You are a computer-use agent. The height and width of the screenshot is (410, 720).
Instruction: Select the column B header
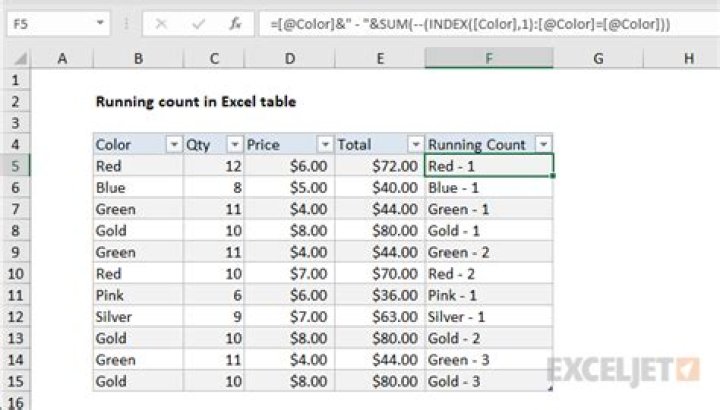[x=138, y=60]
